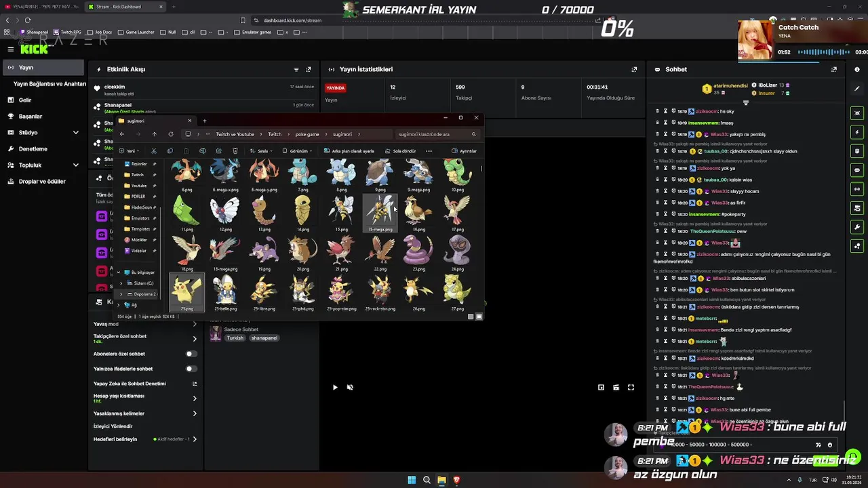
Task: Open Emulators folder in Explorer quick access
Action: (x=140, y=218)
